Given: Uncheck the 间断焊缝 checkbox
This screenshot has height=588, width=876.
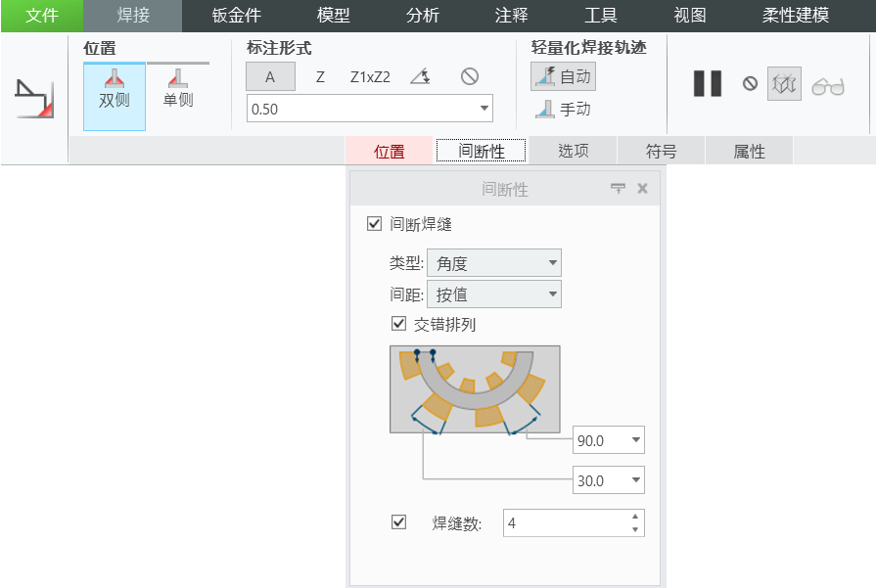Looking at the screenshot, I should click(x=374, y=224).
